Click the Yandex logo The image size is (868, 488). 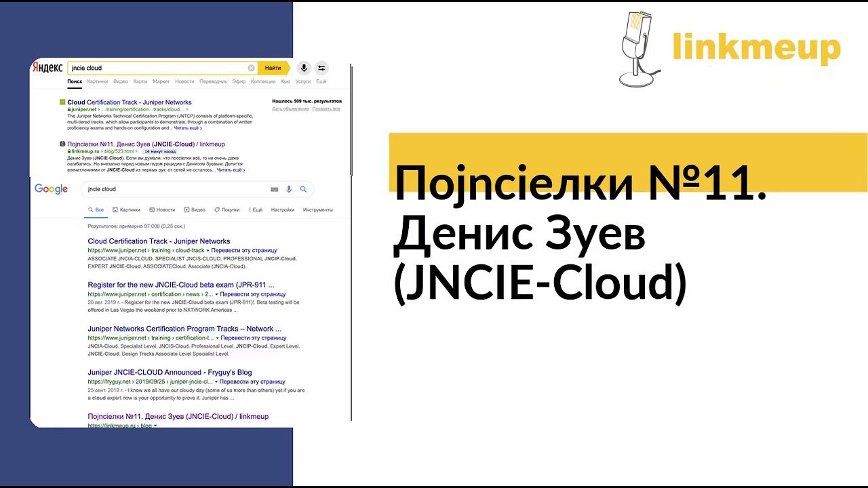(47, 68)
